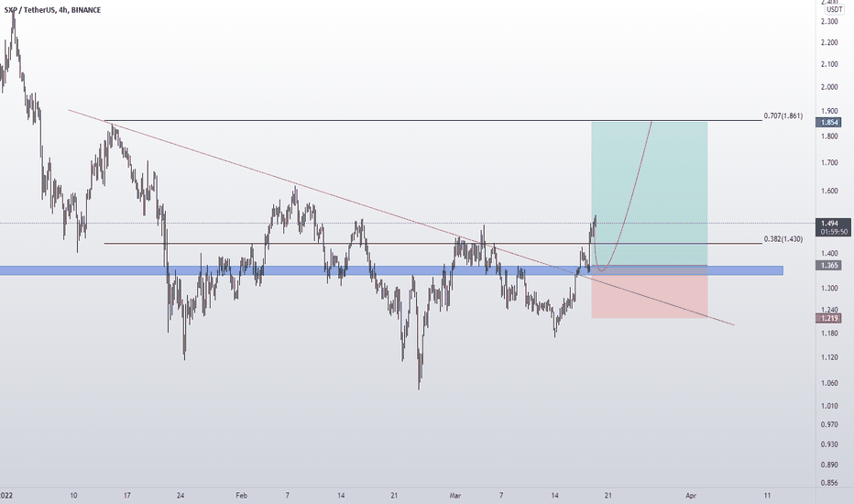This screenshot has height=504, width=854.
Task: Select the blue horizontal support zone
Action: (391, 270)
